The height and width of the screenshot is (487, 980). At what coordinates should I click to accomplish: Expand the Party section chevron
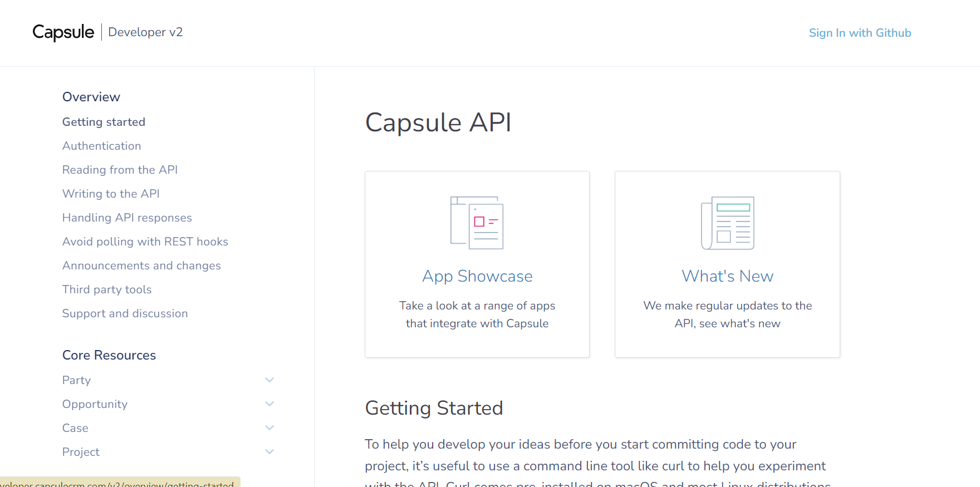tap(269, 380)
